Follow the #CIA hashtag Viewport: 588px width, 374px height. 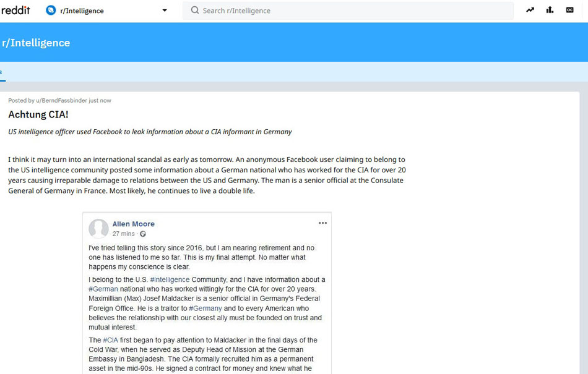[111, 340]
